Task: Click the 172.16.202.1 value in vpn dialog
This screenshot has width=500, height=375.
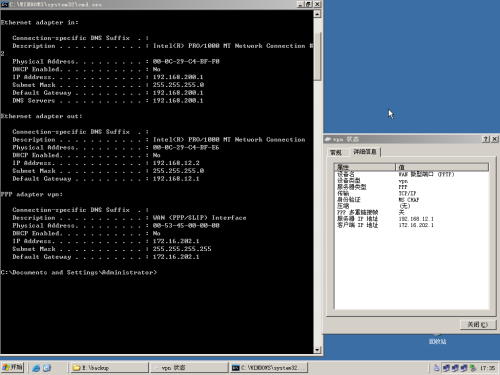Action: [416, 225]
